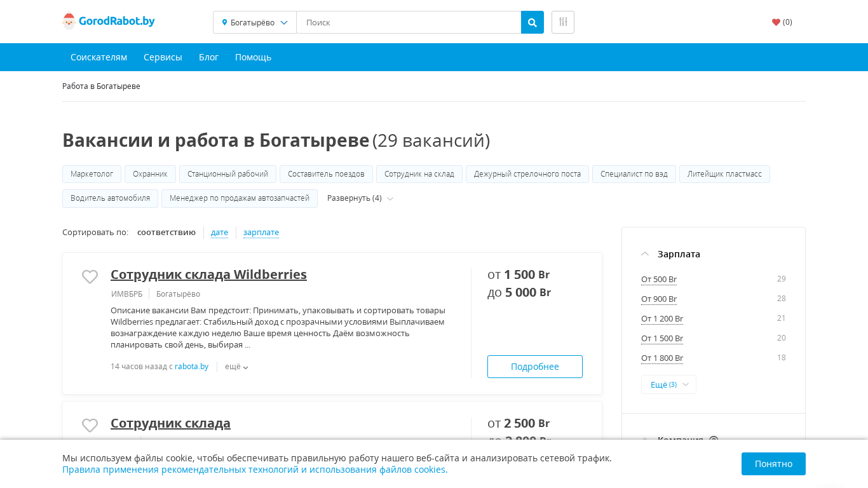Favorite the second Сотрудник склада vacancy
The image size is (868, 488).
[90, 425]
